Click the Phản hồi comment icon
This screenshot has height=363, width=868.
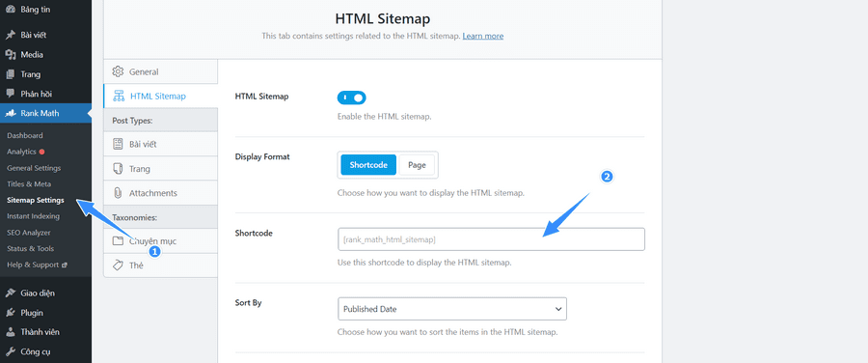coord(10,94)
